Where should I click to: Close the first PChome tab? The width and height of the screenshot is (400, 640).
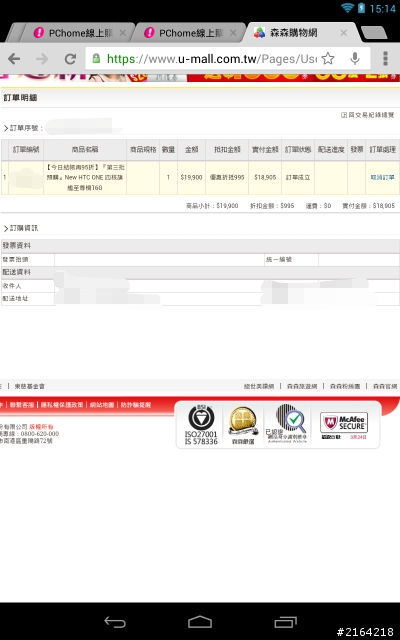122,33
